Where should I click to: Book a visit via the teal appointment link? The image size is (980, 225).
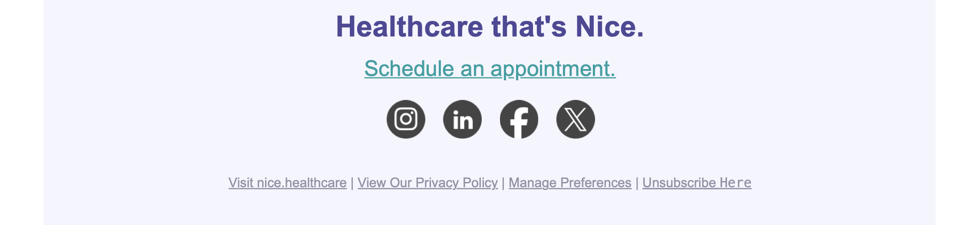(490, 69)
